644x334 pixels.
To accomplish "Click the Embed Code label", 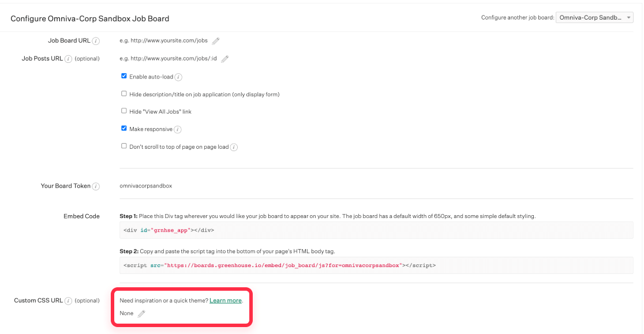I will [81, 216].
